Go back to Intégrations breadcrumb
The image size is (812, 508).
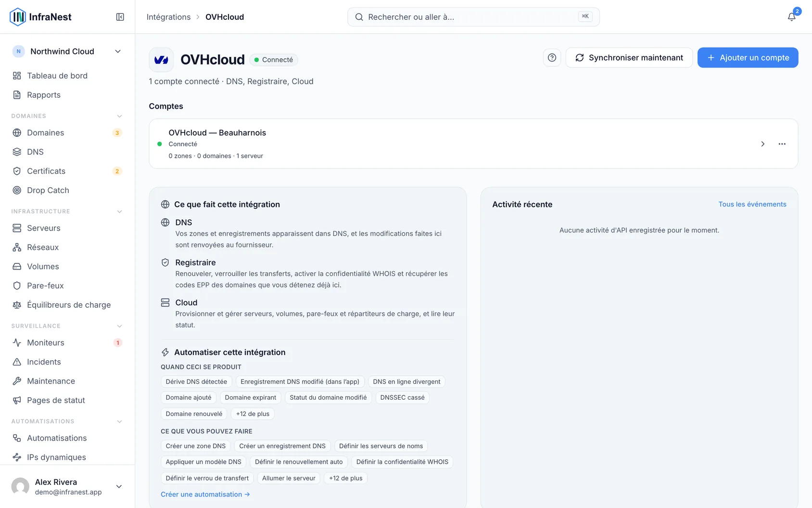click(x=168, y=17)
